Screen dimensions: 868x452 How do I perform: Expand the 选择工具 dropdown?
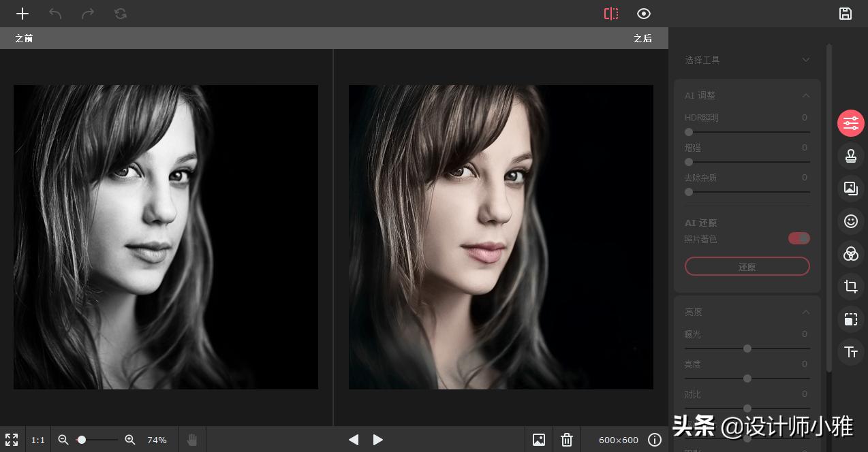coord(805,60)
